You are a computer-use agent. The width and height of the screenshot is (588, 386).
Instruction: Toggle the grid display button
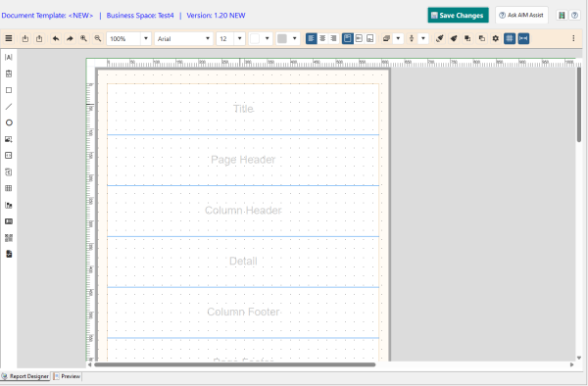pyautogui.click(x=510, y=38)
